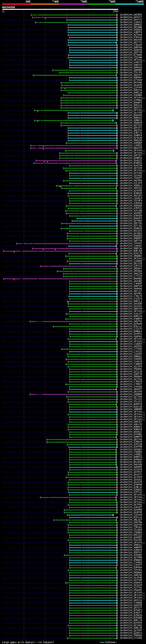The width and height of the screenshot is (146, 644).
Task: Click the label UniRef100_Q0A738
Action: click(131, 165)
